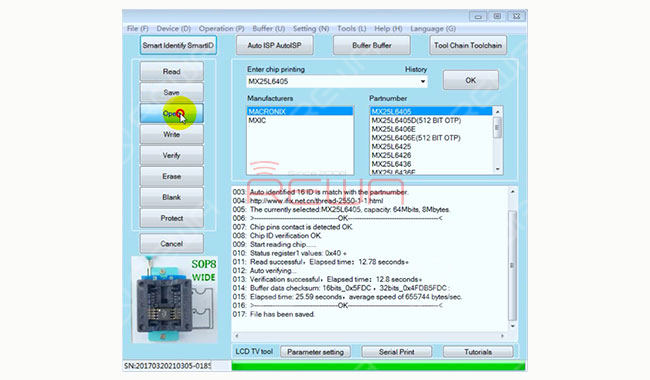Click the SOP8 WIDE socket adapter image

click(x=174, y=299)
